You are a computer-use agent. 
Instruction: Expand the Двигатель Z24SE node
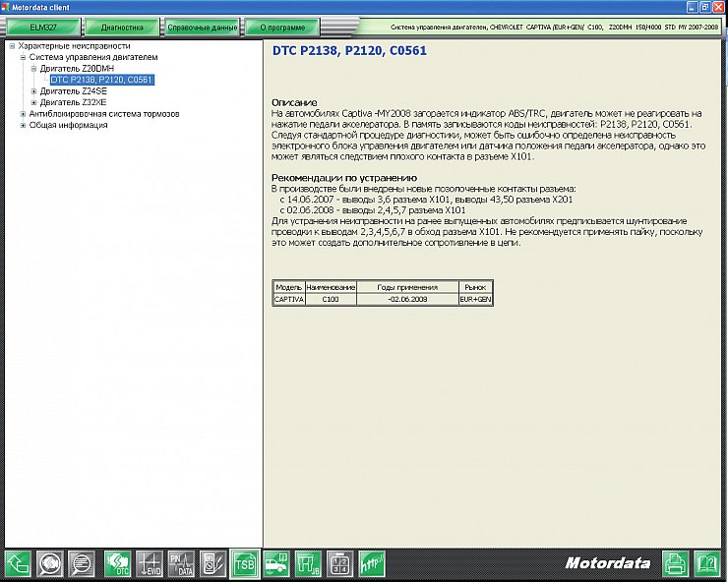33,91
